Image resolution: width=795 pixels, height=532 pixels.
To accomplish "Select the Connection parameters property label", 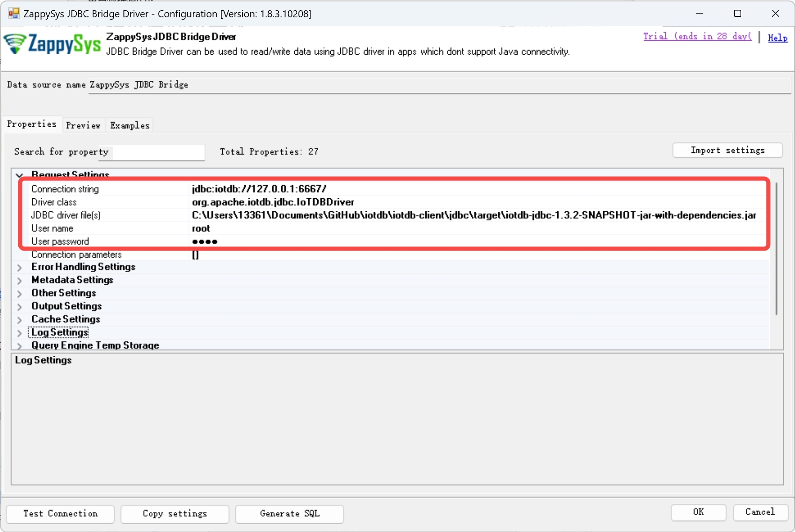I will pyautogui.click(x=76, y=254).
